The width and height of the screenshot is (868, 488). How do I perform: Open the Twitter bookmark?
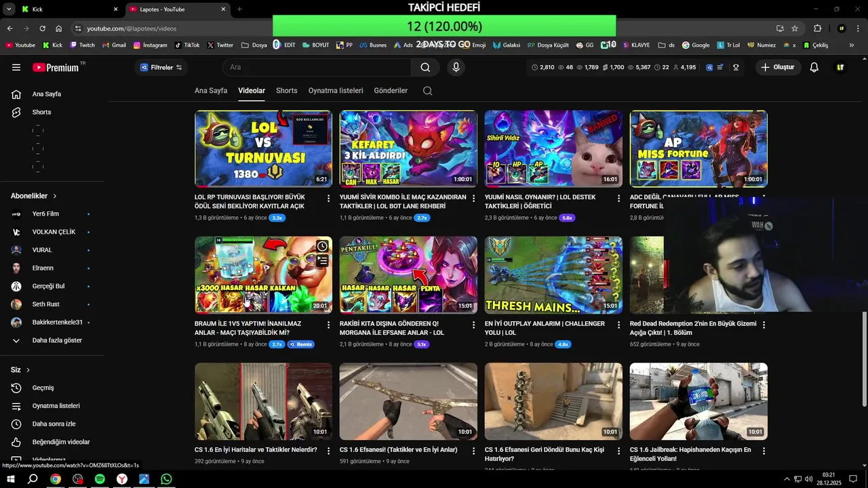[220, 45]
